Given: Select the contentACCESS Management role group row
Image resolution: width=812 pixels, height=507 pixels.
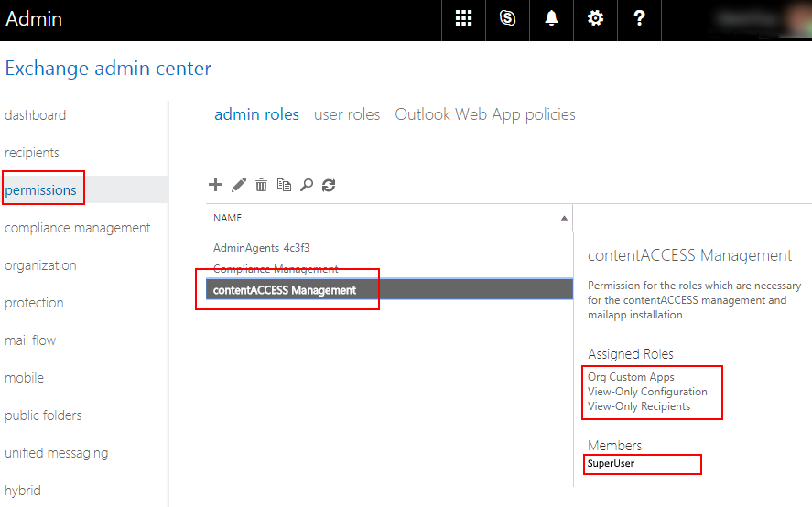Looking at the screenshot, I should click(x=389, y=289).
